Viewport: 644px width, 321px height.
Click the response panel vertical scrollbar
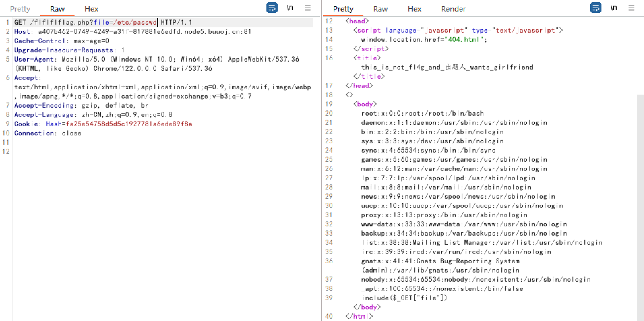pos(640,208)
